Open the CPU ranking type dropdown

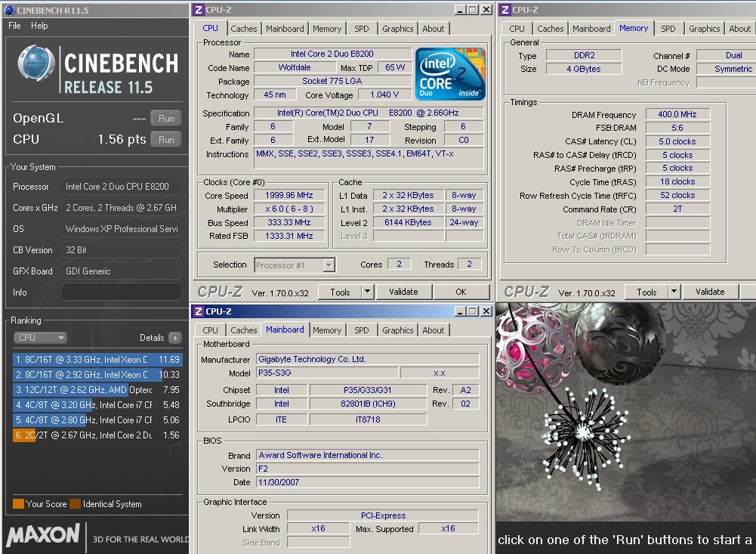(x=40, y=338)
